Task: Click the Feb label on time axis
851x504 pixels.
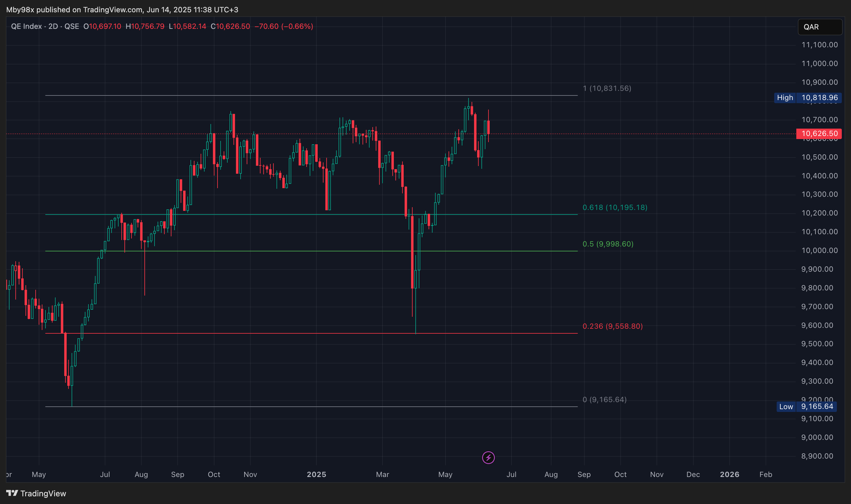Action: 766,474
